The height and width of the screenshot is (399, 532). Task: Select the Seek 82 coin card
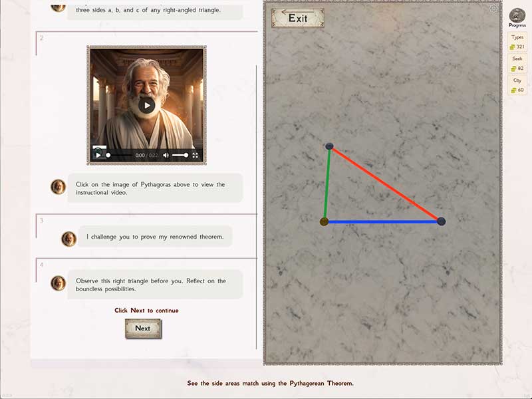[x=517, y=64]
